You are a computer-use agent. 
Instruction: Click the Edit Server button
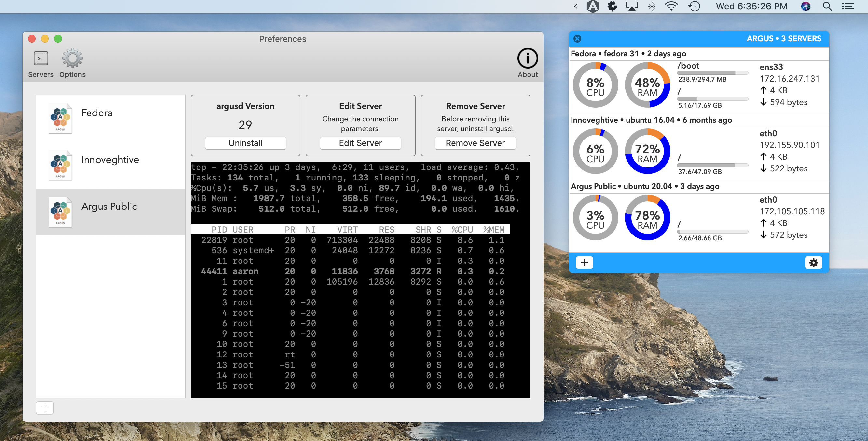pyautogui.click(x=360, y=143)
